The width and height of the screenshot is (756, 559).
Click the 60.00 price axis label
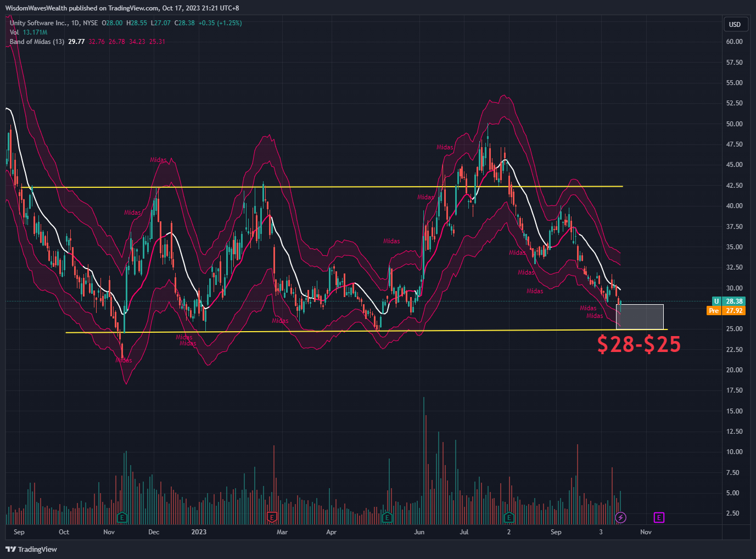tap(734, 42)
